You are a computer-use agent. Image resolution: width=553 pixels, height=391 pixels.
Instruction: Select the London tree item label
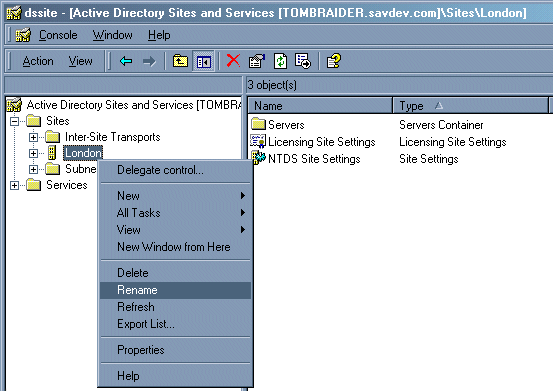coord(83,153)
